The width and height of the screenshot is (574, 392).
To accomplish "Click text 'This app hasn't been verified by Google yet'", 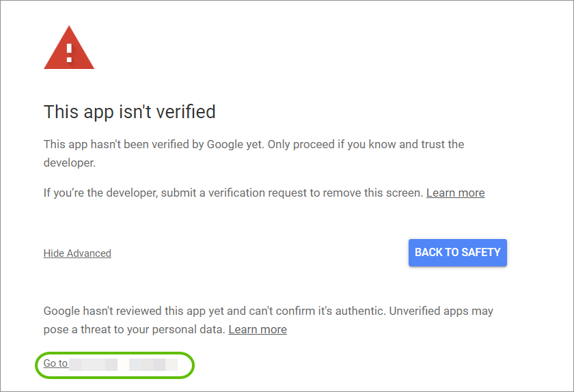I will 153,144.
